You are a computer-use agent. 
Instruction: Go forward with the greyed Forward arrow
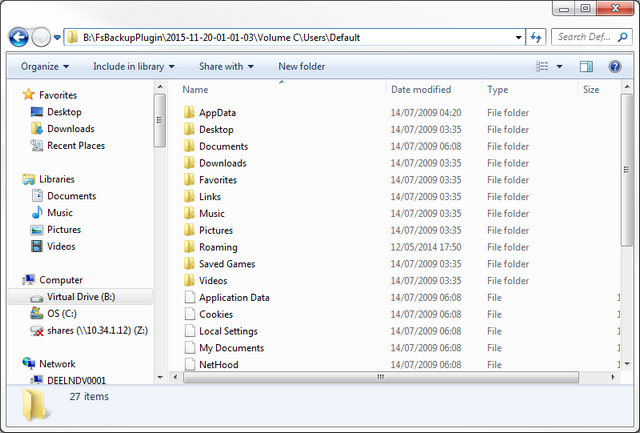tap(41, 38)
